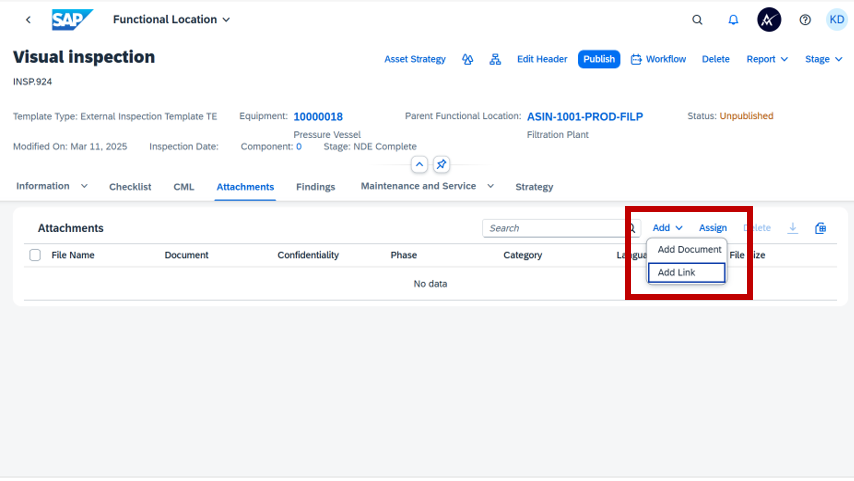Image resolution: width=854 pixels, height=481 pixels.
Task: Publish the inspection
Action: tap(599, 59)
